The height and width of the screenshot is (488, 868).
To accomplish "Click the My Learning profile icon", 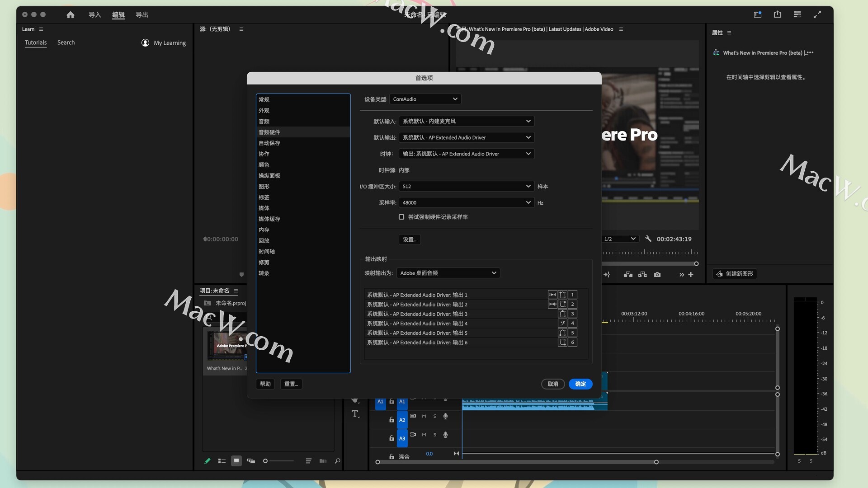I will pos(145,42).
